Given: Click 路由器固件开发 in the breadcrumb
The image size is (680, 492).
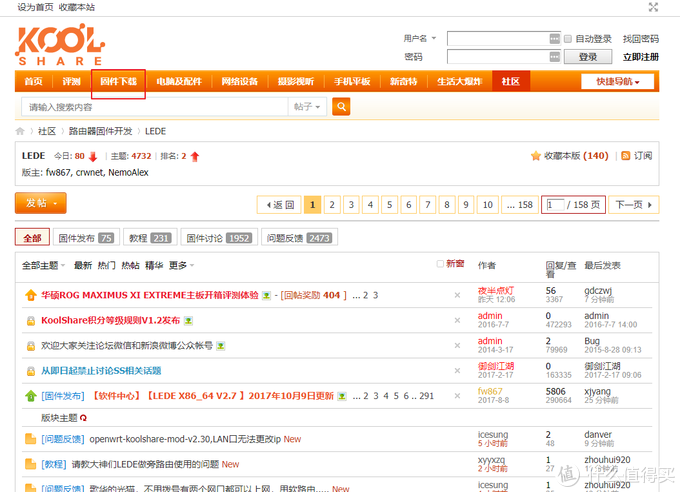Looking at the screenshot, I should coord(100,131).
